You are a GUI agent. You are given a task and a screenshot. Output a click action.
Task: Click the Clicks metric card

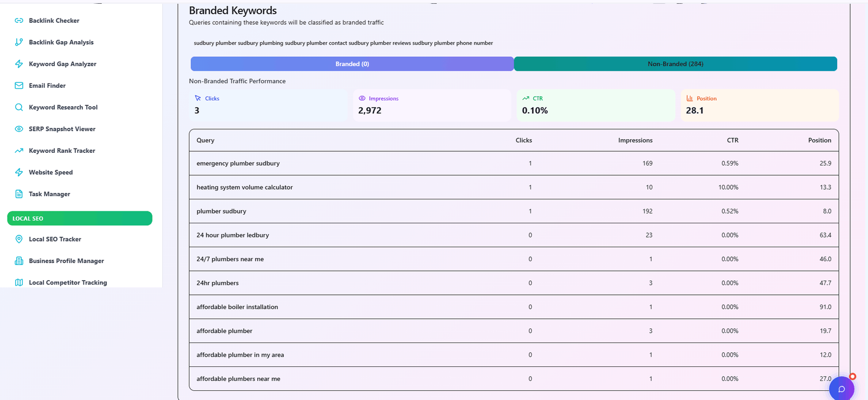(269, 105)
